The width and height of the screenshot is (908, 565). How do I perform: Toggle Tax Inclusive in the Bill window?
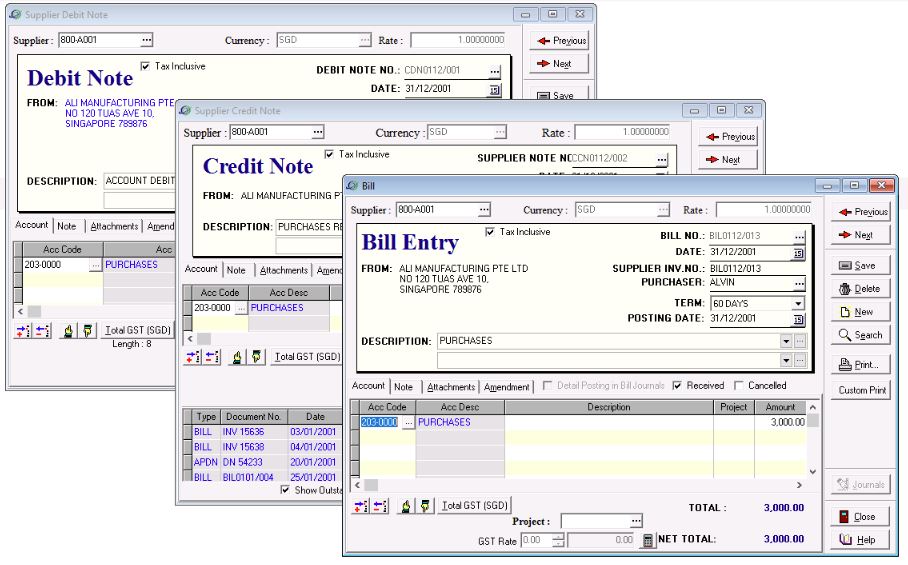(490, 232)
